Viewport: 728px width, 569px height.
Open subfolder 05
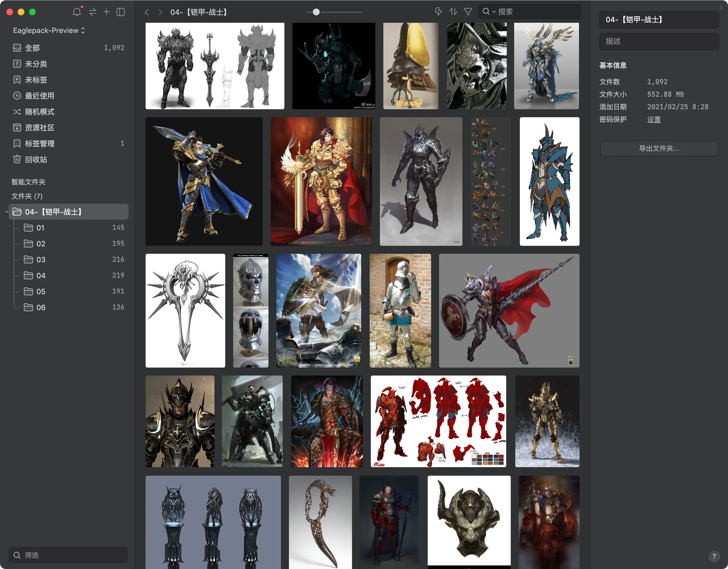click(74, 292)
